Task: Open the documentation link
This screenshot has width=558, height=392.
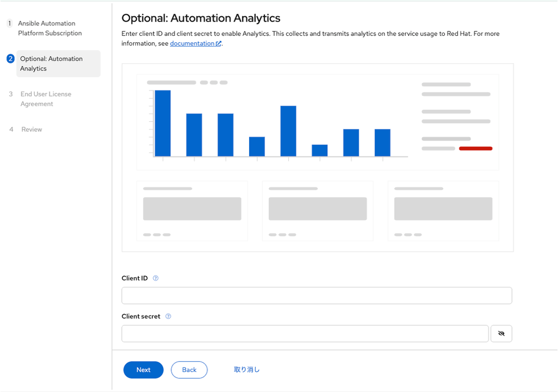Action: (x=196, y=43)
